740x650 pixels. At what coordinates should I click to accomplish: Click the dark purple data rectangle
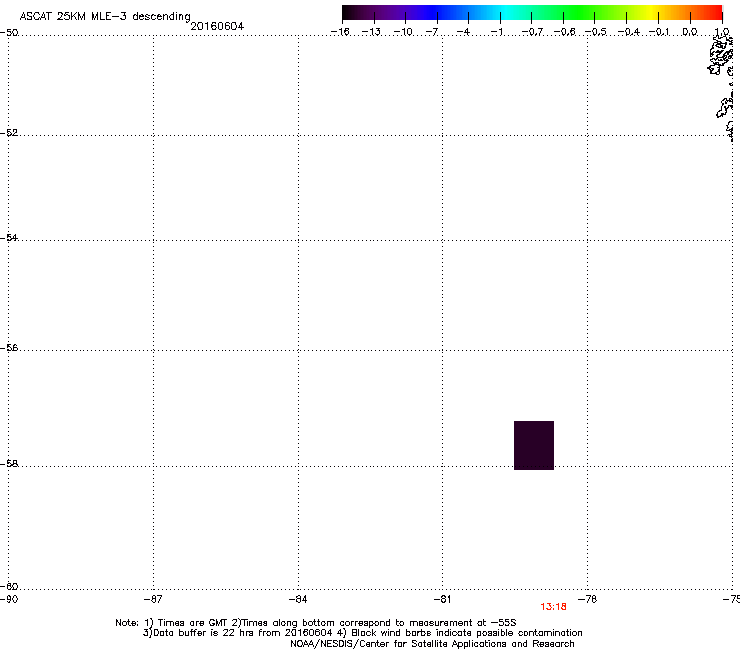534,445
